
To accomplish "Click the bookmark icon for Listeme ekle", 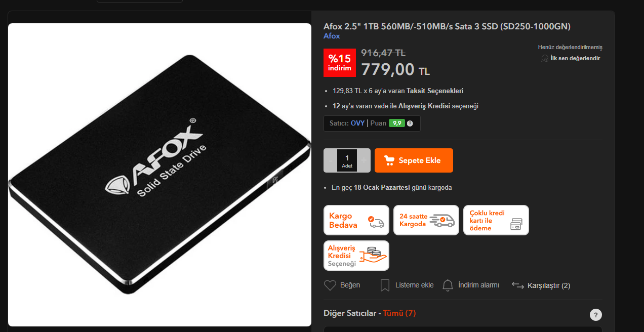I will pyautogui.click(x=385, y=285).
